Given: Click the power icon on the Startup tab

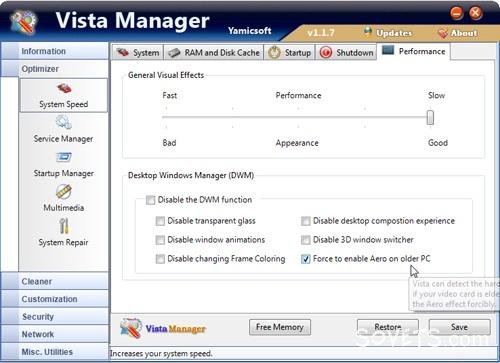Looking at the screenshot, I should click(274, 53).
